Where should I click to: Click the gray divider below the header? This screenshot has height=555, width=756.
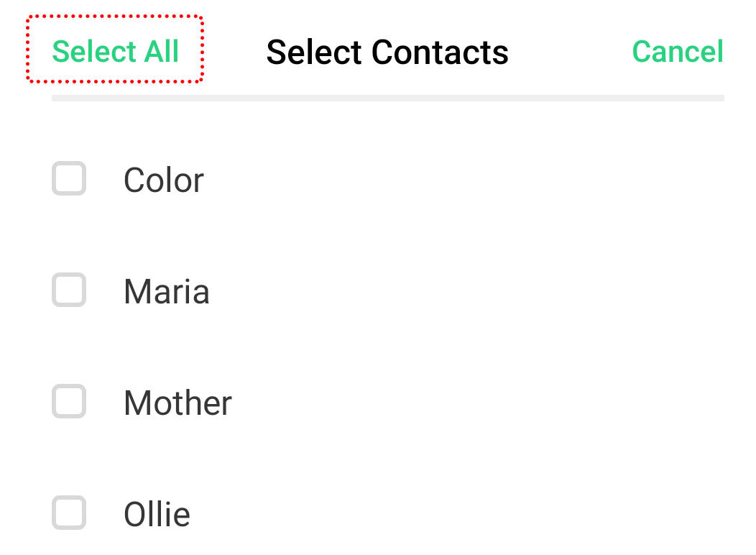387,98
